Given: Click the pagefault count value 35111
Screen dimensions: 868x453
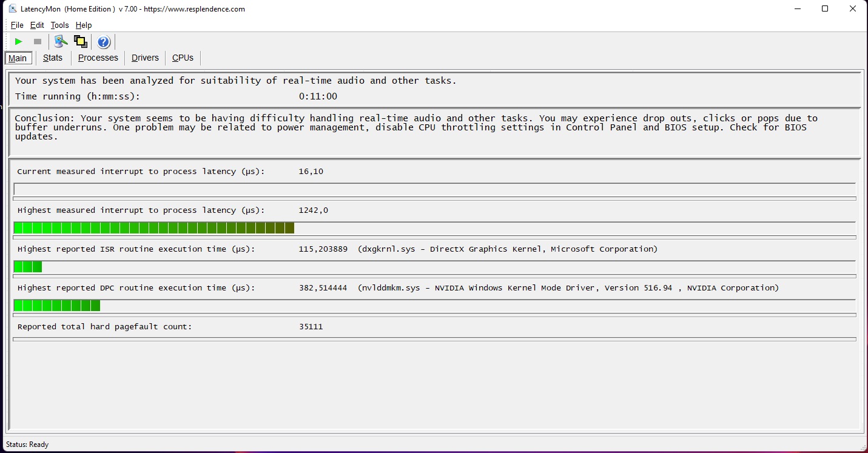Looking at the screenshot, I should [x=311, y=327].
